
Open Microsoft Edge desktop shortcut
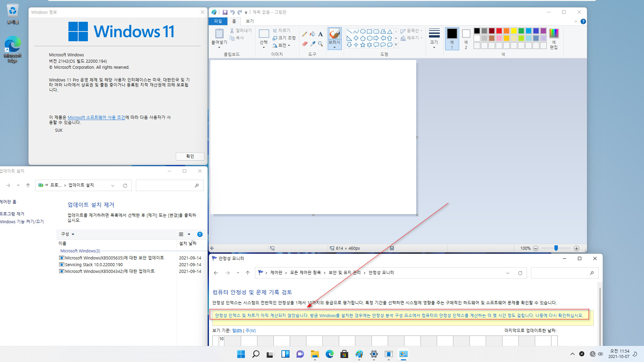pos(12,49)
